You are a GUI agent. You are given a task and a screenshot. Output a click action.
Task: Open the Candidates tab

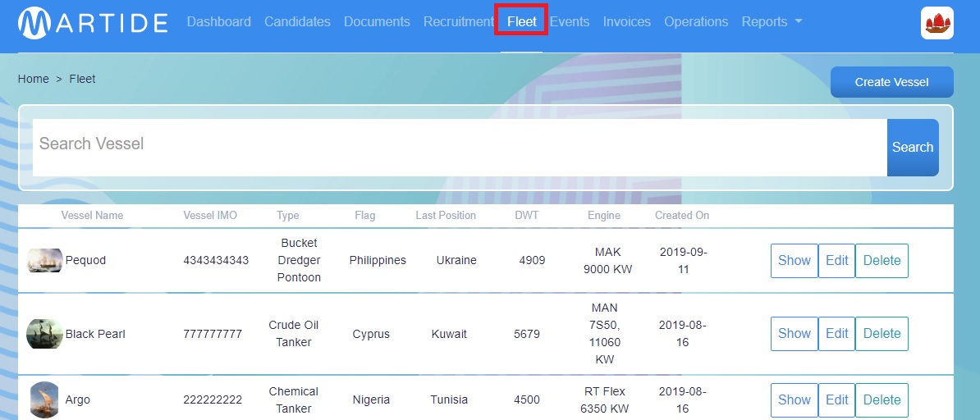297,22
